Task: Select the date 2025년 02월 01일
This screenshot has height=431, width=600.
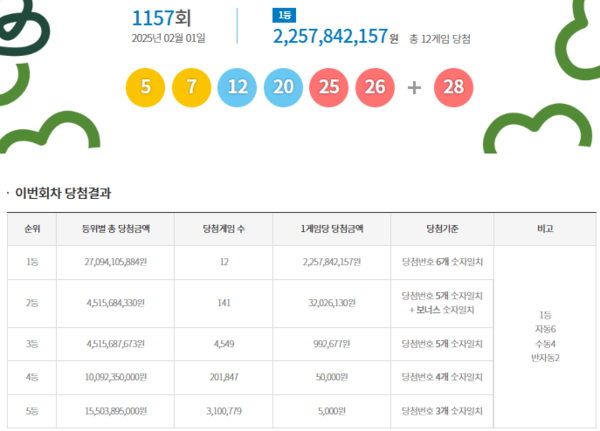Action: 168,38
